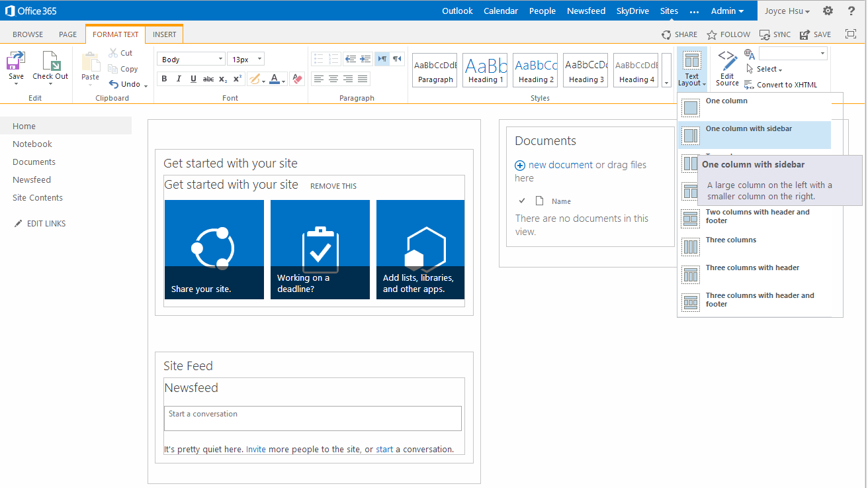This screenshot has height=488, width=868.
Task: Apply the Heading 3 style
Action: 586,70
